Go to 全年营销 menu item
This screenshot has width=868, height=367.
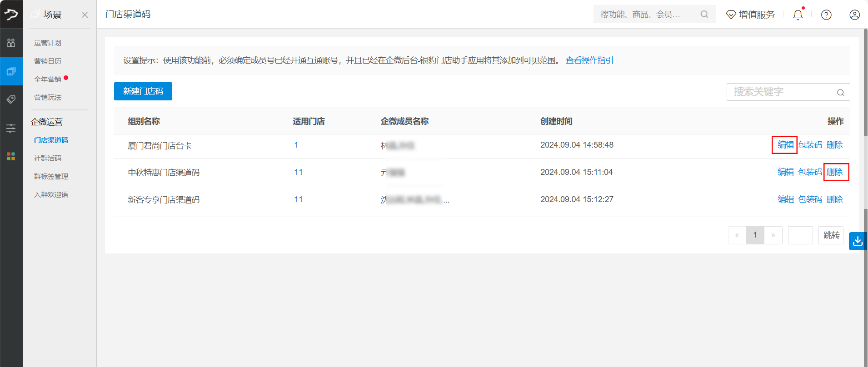48,79
